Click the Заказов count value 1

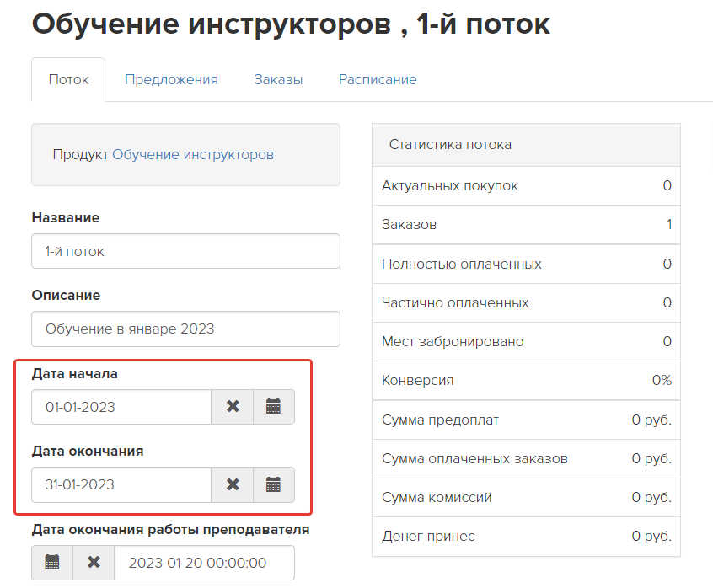tap(669, 224)
